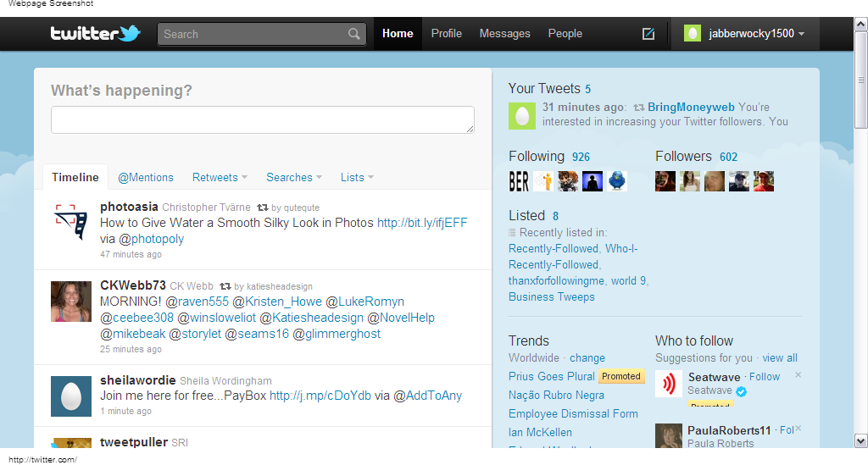Viewport: 868px width, 465px height.
Task: Open the compose new tweet icon
Action: (x=648, y=34)
